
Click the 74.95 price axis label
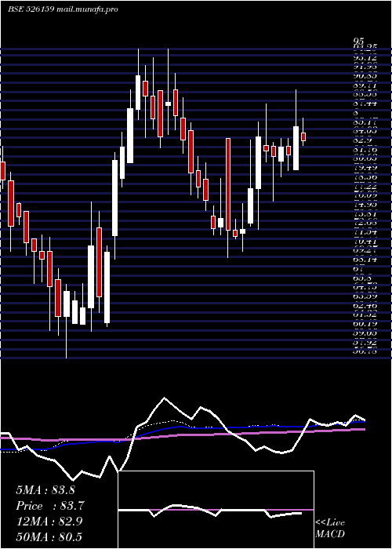[365, 205]
